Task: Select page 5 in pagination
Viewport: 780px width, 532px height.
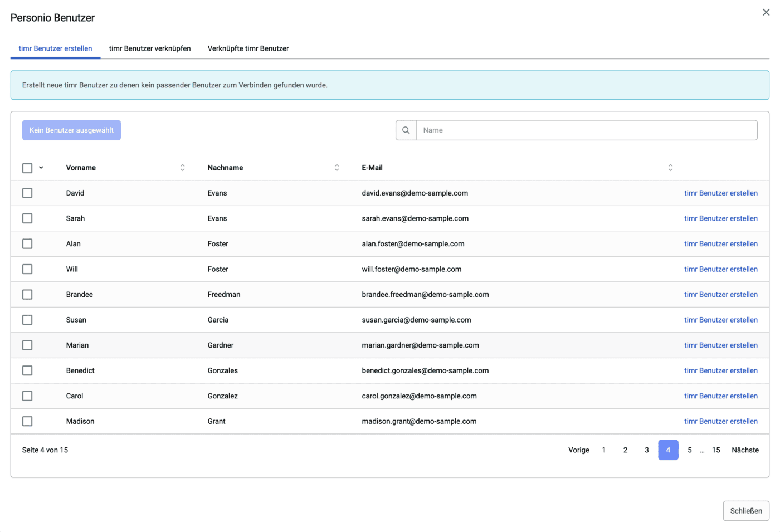Action: (690, 450)
